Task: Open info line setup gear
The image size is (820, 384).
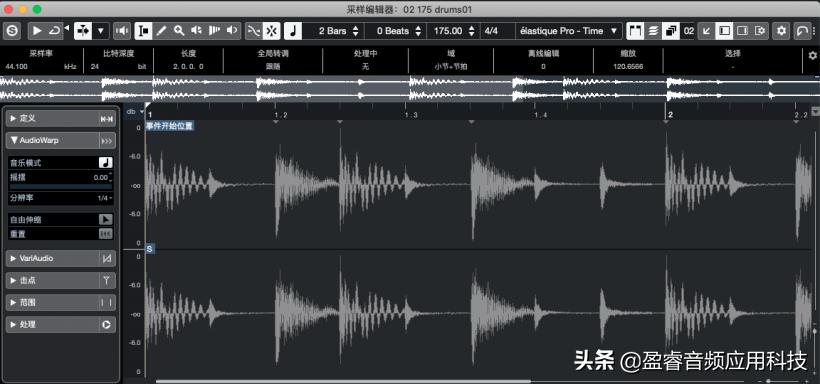Action: pos(813,55)
